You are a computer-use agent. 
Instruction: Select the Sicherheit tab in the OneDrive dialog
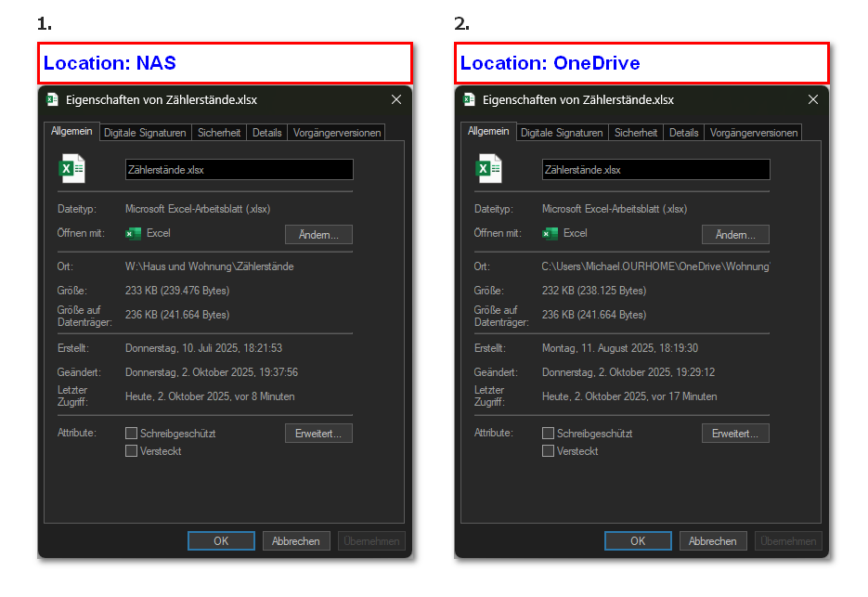click(x=636, y=133)
